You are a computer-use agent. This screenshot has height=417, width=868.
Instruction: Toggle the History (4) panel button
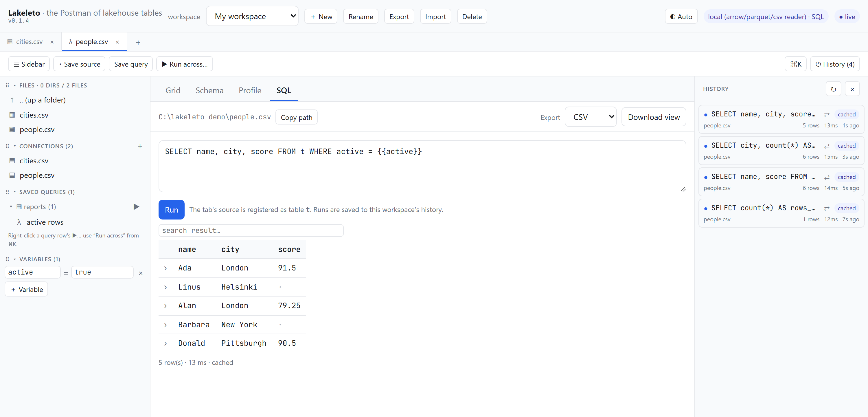(835, 64)
